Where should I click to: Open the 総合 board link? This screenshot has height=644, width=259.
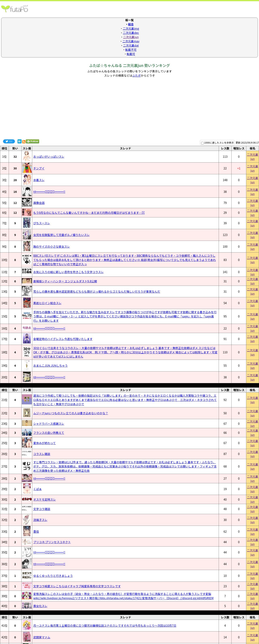131,24
